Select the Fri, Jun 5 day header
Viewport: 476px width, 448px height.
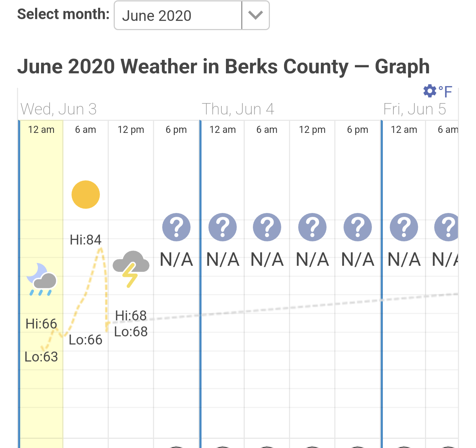[414, 109]
